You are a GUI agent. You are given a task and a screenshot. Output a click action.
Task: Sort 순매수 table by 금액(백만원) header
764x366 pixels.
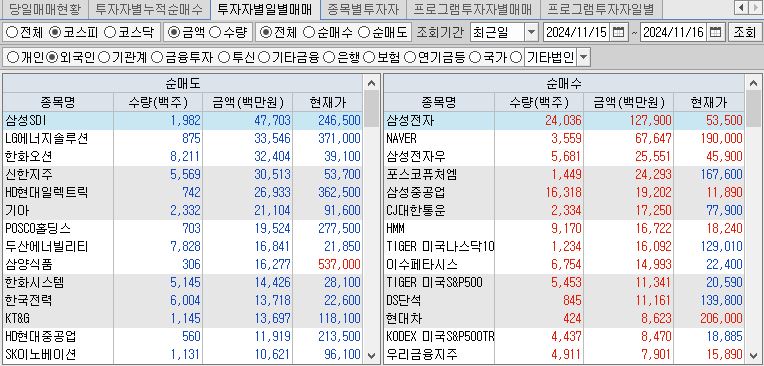pyautogui.click(x=629, y=102)
